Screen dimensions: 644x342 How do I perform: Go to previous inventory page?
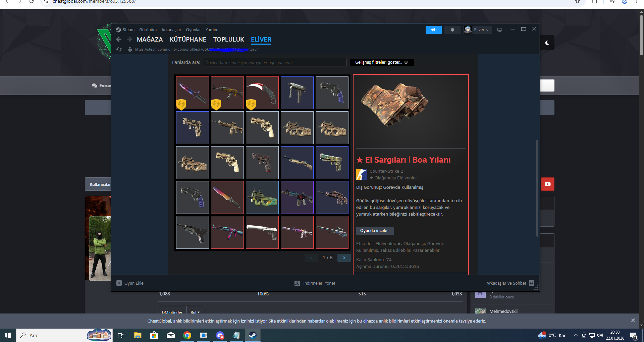[311, 258]
